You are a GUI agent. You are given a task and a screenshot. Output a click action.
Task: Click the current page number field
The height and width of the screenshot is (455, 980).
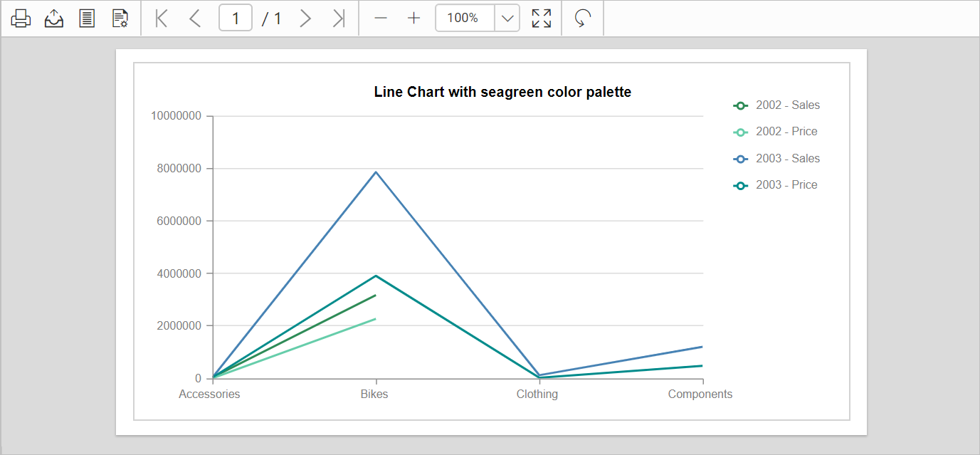236,19
